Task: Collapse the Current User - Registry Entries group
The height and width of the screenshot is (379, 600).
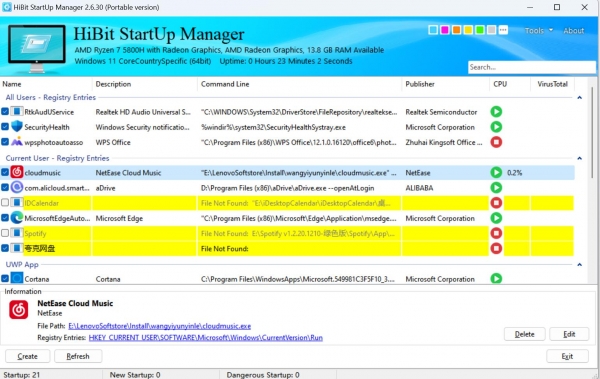Action: pos(579,158)
